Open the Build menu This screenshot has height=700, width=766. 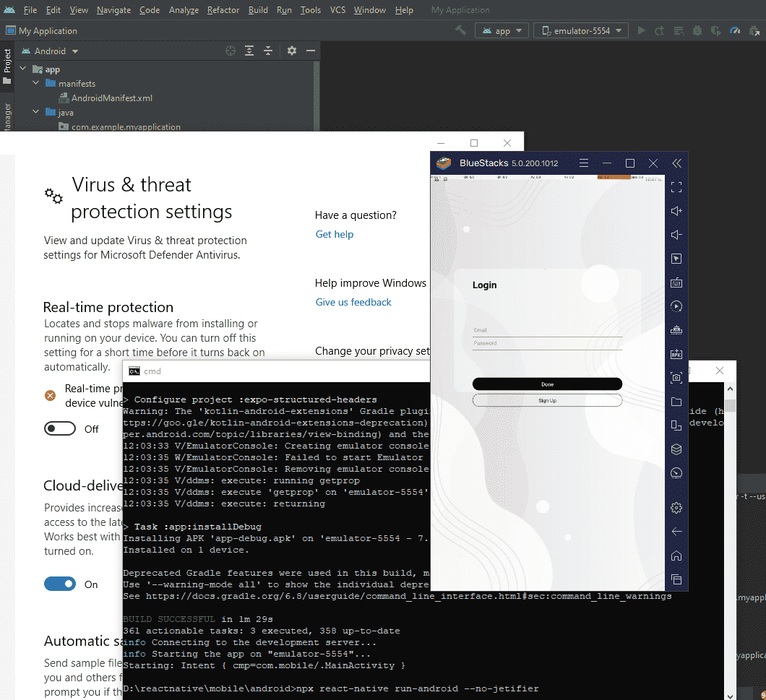pos(258,10)
